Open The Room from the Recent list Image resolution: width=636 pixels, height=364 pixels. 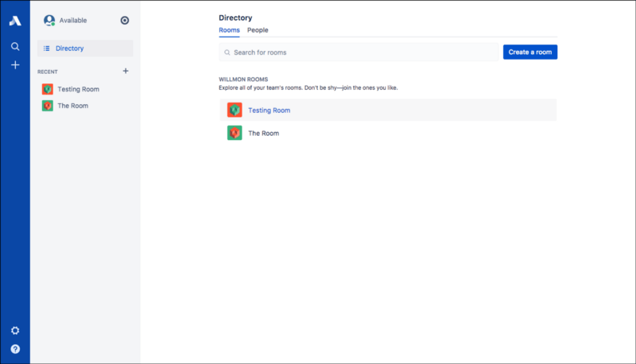coord(72,106)
